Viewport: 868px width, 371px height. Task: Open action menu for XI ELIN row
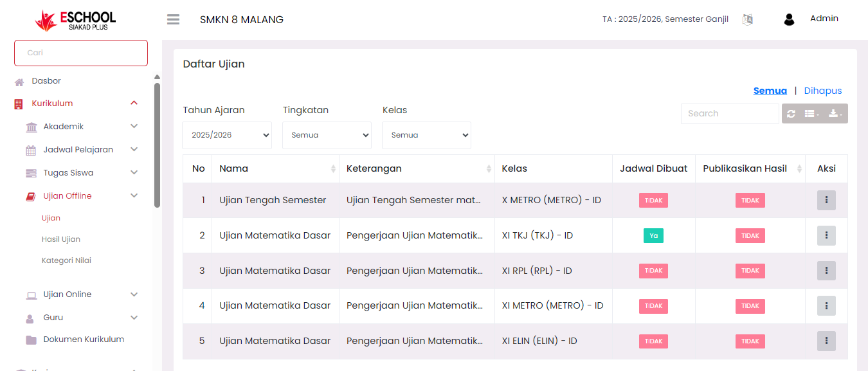pyautogui.click(x=826, y=341)
